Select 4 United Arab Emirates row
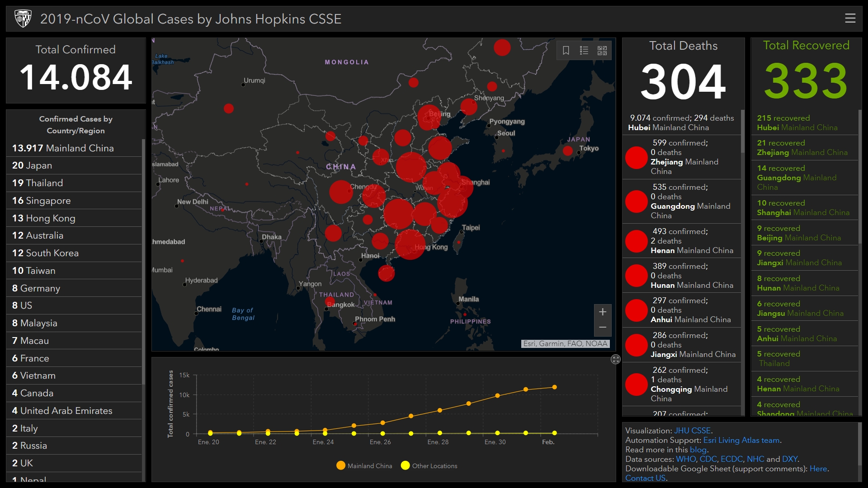The image size is (868, 488). pyautogui.click(x=74, y=411)
